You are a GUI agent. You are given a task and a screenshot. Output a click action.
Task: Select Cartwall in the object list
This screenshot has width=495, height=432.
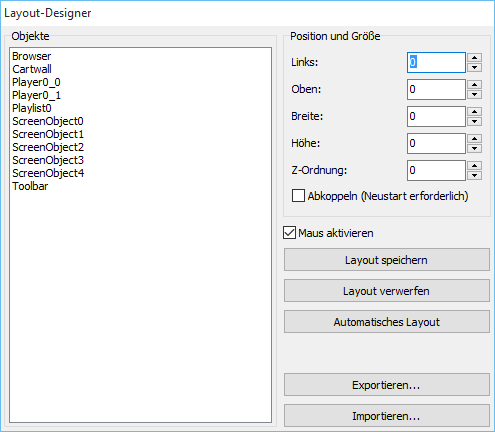(x=32, y=69)
